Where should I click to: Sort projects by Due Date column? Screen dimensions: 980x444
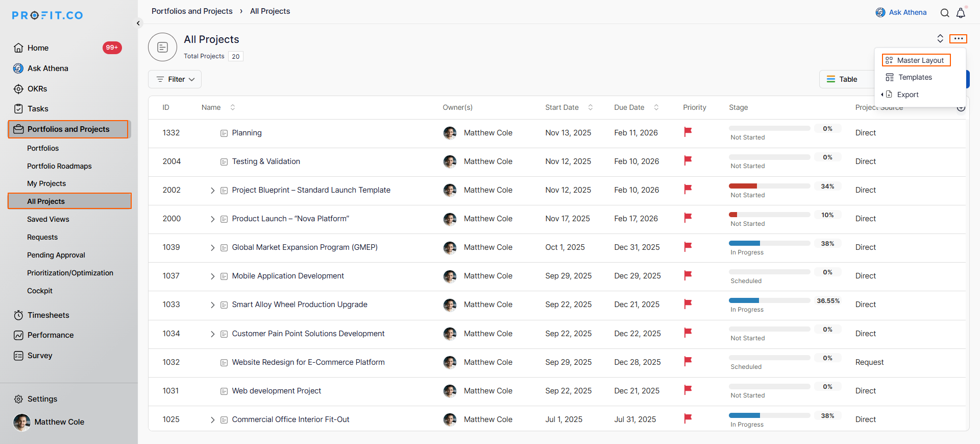click(656, 107)
